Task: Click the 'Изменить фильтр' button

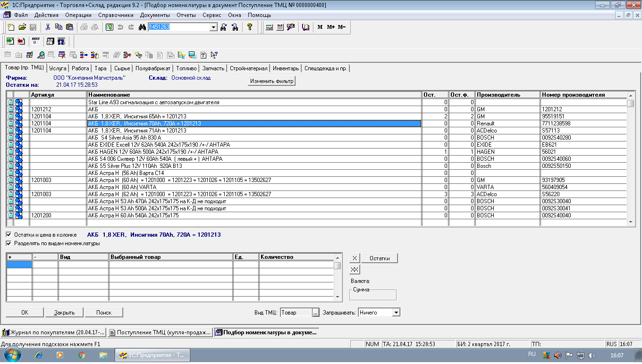Action: [271, 81]
